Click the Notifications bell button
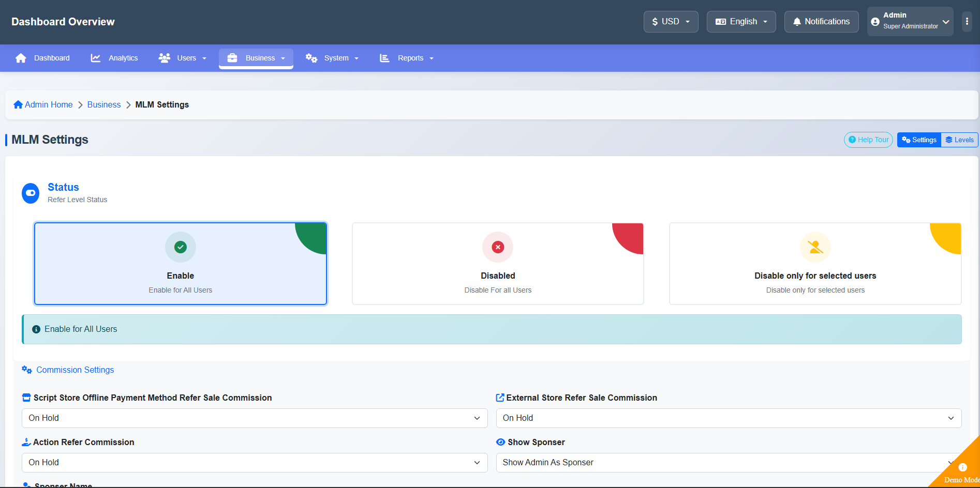 coord(821,22)
